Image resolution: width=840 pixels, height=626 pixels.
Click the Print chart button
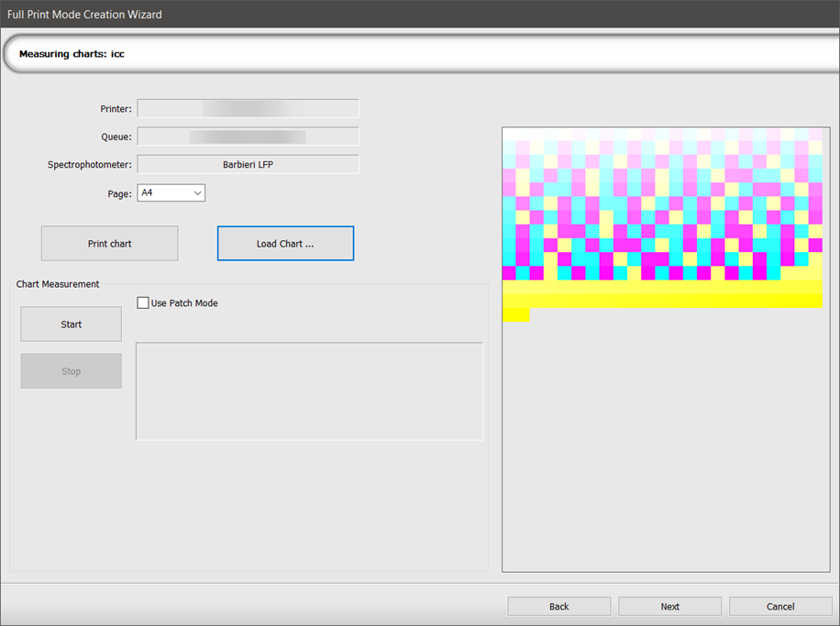click(x=108, y=243)
